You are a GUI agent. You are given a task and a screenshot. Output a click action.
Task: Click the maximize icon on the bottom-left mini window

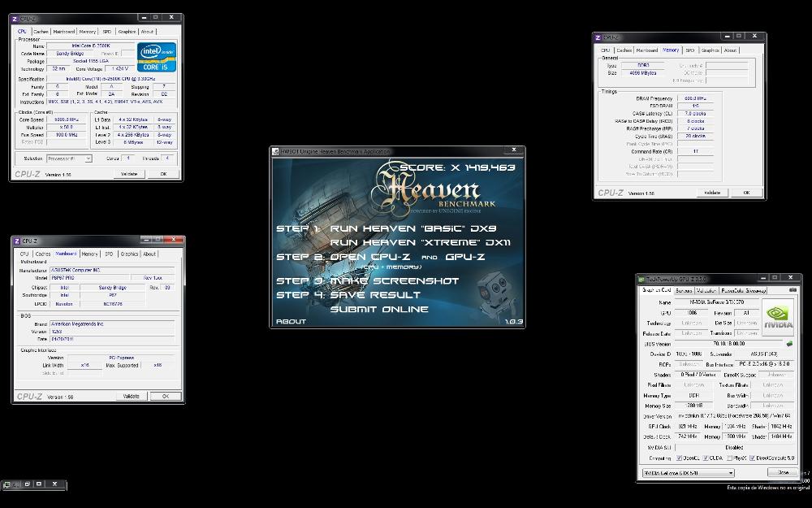39,484
